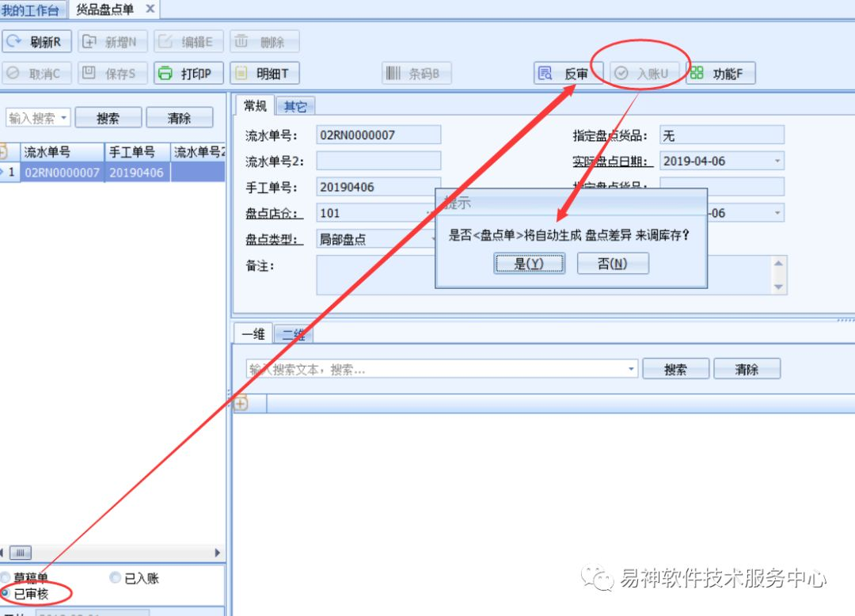Expand the 实际盘点日期 date dropdown

[777, 161]
